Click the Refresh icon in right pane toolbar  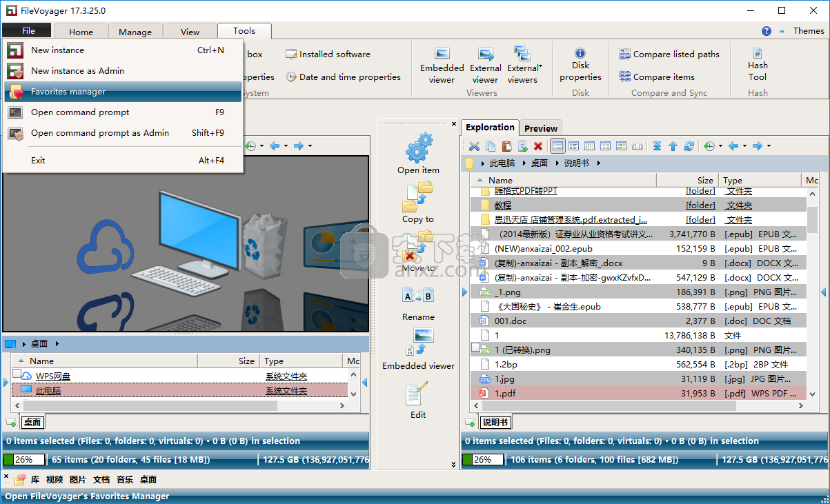click(x=689, y=146)
